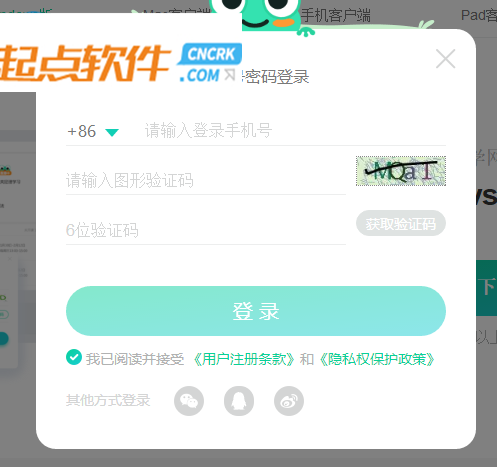Click the Weibo login icon
Viewport: 497px width, 467px height.
[289, 401]
